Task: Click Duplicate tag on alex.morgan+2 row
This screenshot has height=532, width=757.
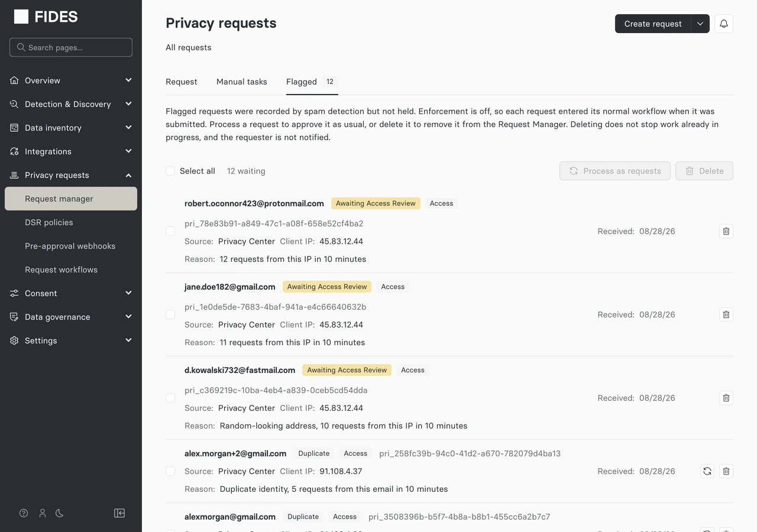Action: coord(314,453)
